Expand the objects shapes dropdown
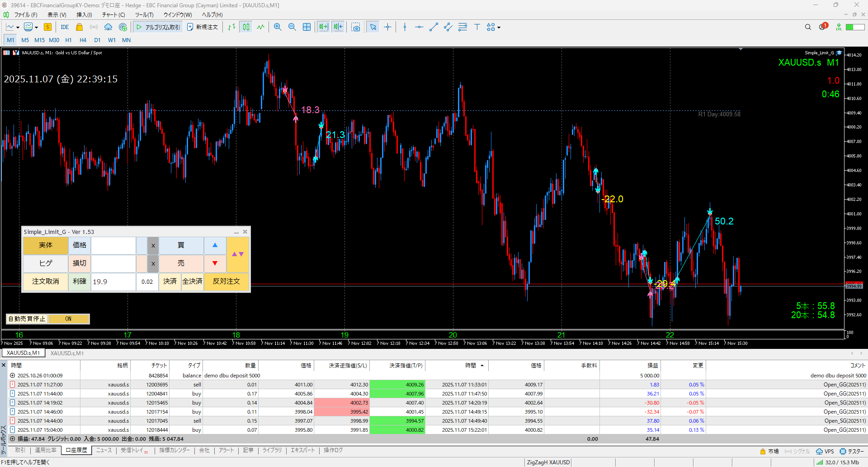 [499, 28]
